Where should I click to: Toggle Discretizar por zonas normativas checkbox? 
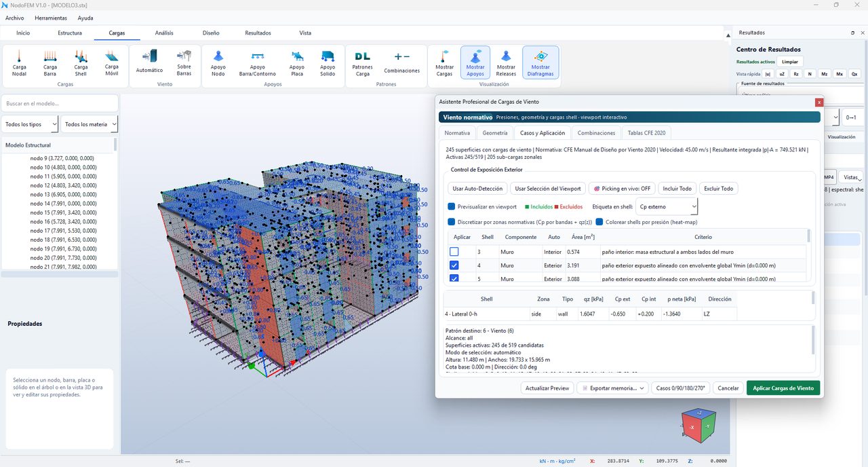point(452,222)
